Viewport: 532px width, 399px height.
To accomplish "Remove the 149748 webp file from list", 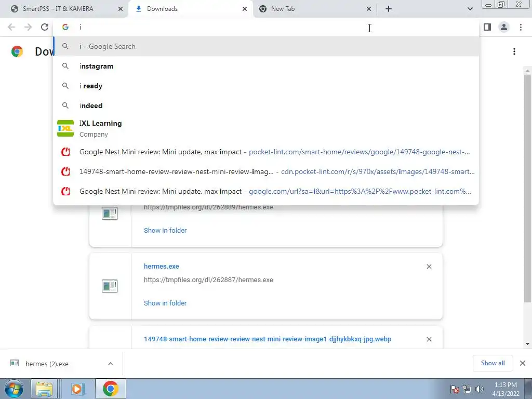I will pyautogui.click(x=429, y=339).
